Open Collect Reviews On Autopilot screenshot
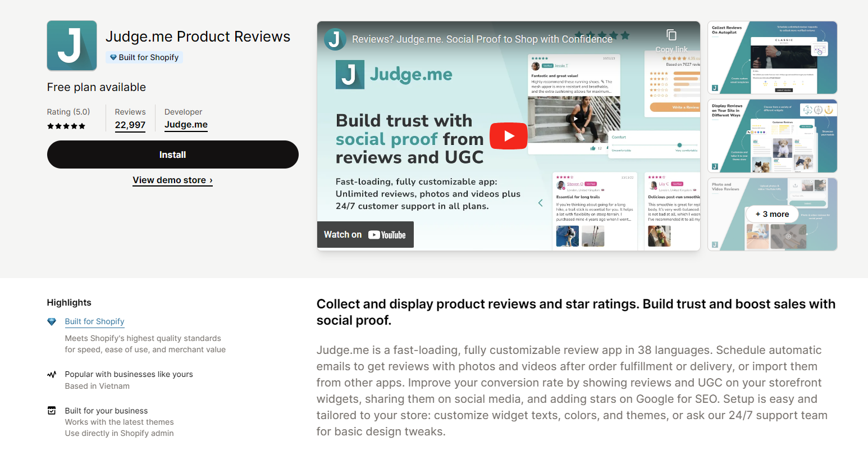This screenshot has width=868, height=450. (x=772, y=57)
